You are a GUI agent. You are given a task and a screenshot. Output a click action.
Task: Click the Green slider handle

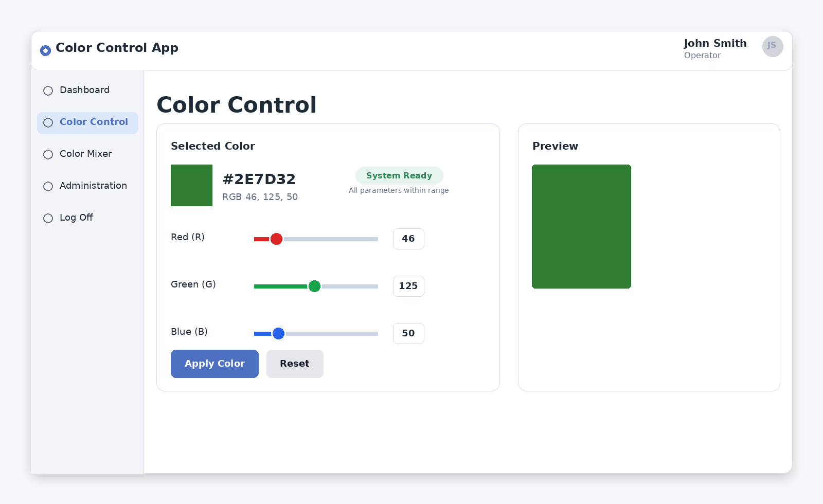314,286
